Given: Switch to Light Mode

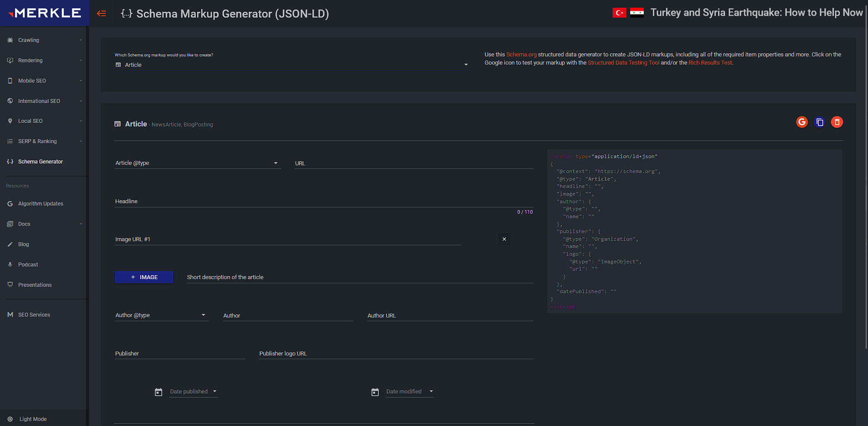Looking at the screenshot, I should (44, 419).
